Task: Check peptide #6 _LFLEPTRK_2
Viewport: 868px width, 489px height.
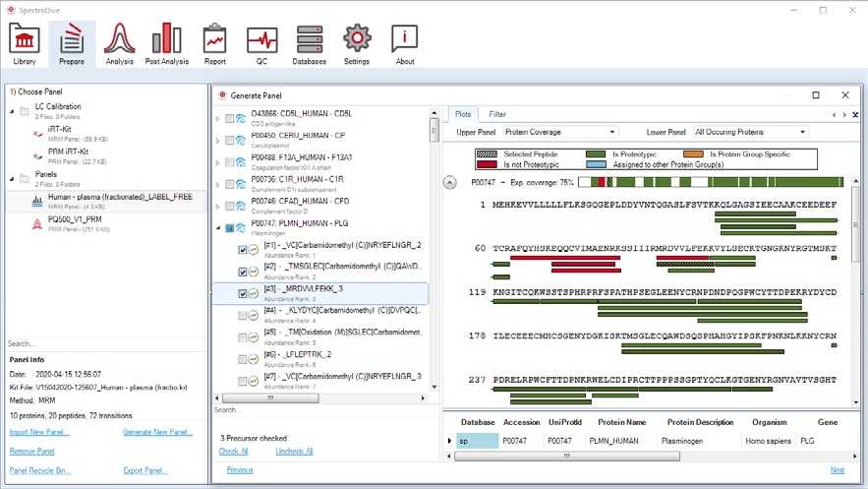Action: click(x=243, y=359)
